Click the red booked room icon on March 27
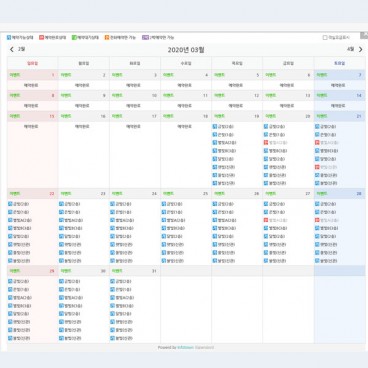The image size is (368, 368). click(x=266, y=220)
